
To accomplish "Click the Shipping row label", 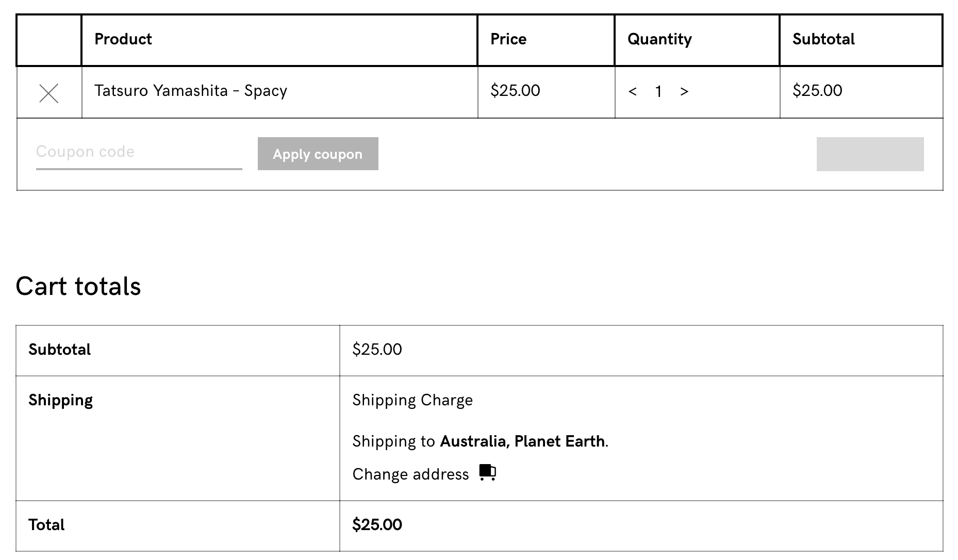I will pyautogui.click(x=60, y=400).
